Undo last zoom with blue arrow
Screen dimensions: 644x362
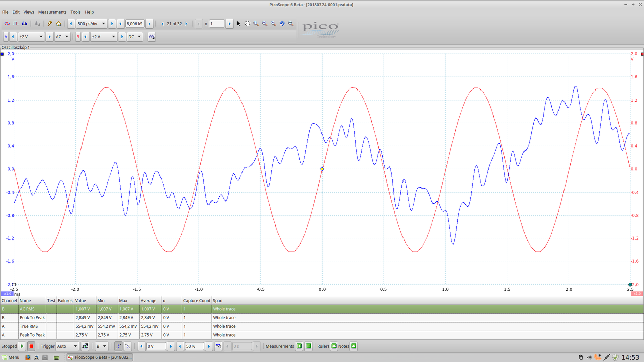(x=282, y=24)
